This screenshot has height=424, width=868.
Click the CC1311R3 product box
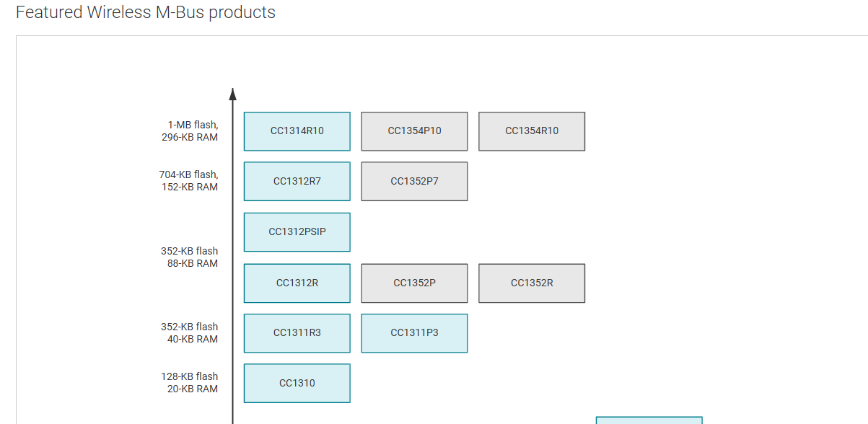point(297,333)
